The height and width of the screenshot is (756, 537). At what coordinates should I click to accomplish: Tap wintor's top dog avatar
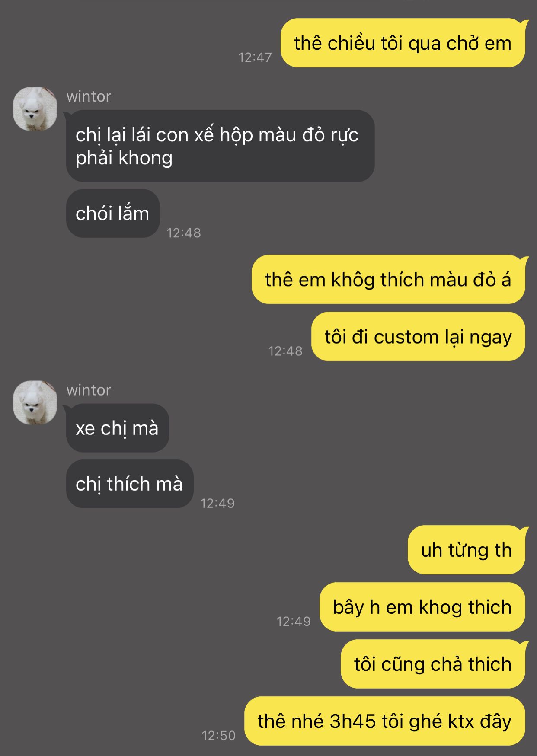[35, 109]
